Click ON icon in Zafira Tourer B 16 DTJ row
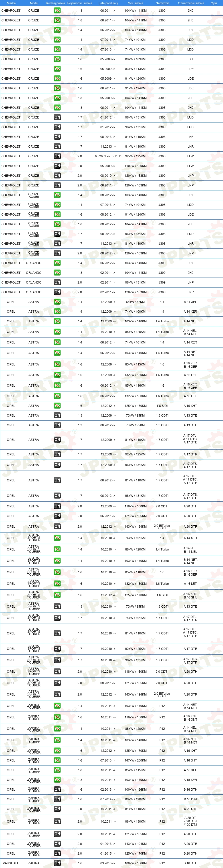Screen dimensions: 223x868 [57, 799]
